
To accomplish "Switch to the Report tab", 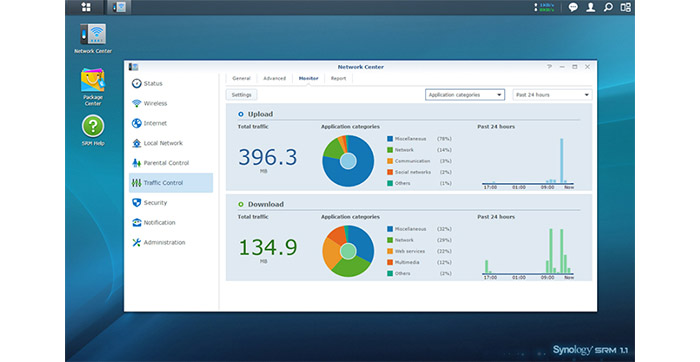I will coord(338,78).
